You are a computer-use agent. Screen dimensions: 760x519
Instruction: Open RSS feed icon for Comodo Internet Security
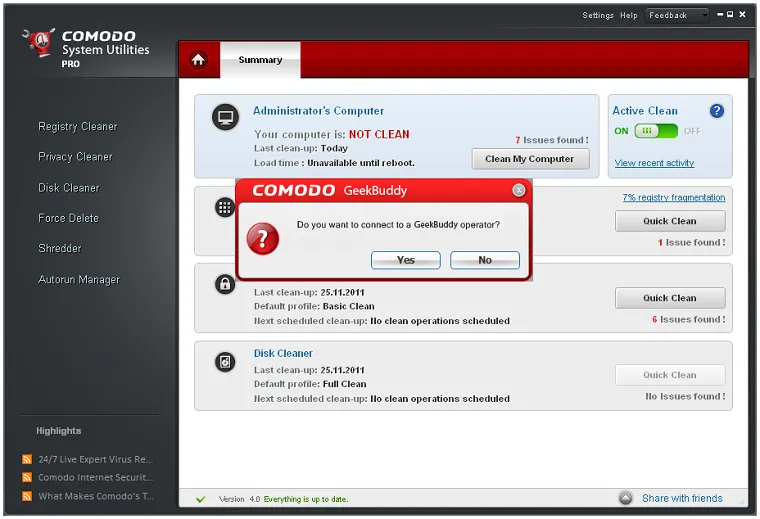[x=27, y=477]
